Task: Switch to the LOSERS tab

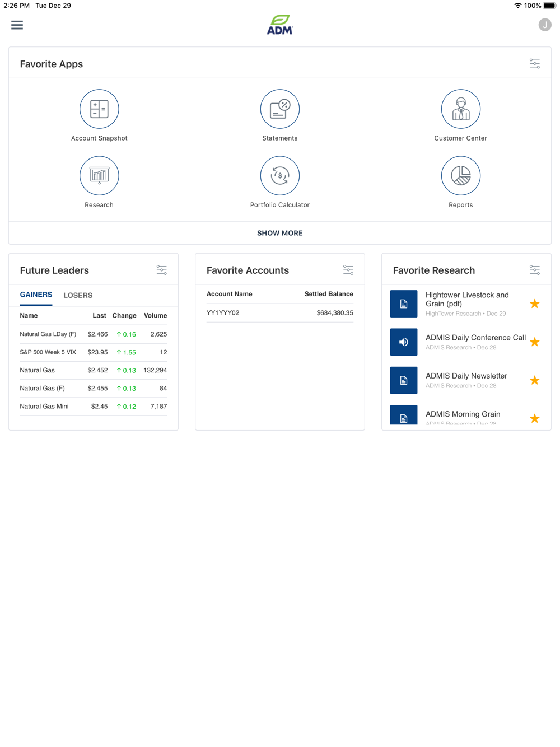Action: point(78,295)
